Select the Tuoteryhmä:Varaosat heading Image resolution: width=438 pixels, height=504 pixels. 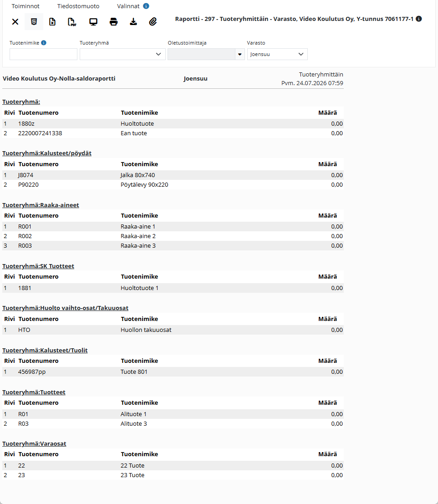[x=34, y=443]
